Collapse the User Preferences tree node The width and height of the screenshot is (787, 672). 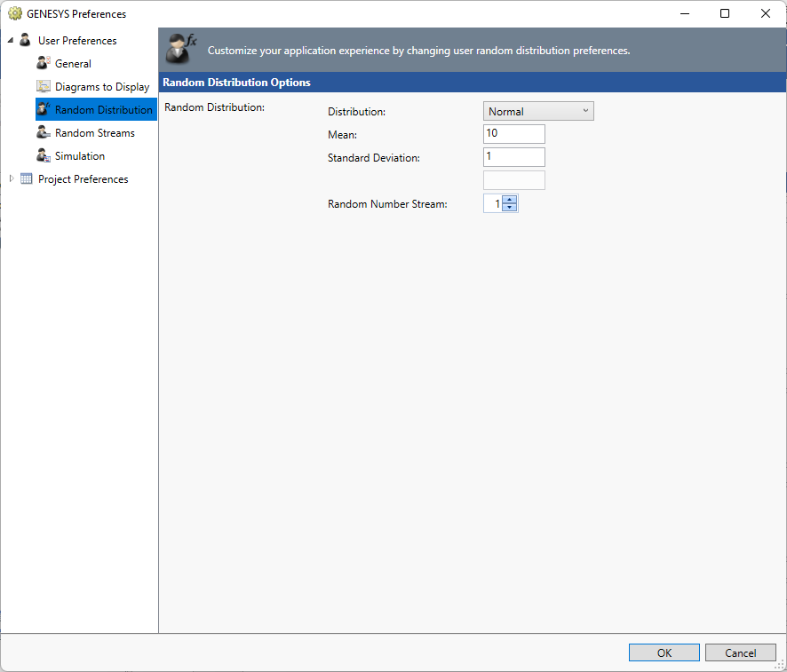coord(11,40)
